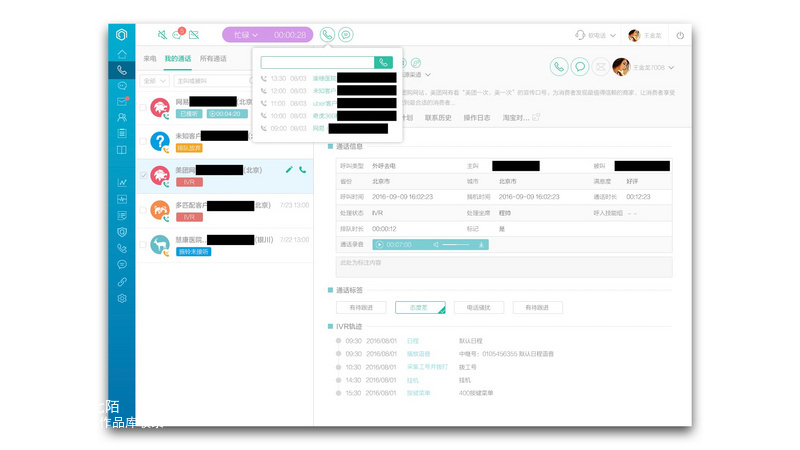This screenshot has height=450, width=800.
Task: Open the line chart icon in sidebar
Action: tap(121, 182)
